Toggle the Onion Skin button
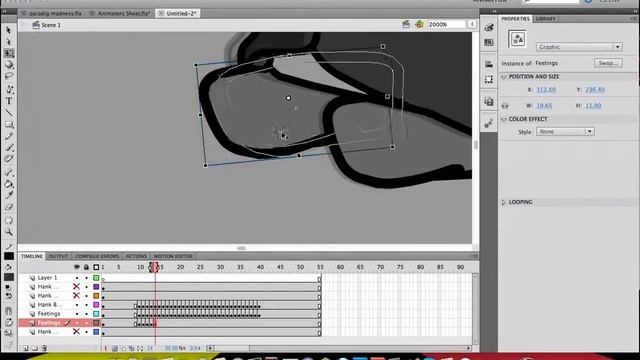This screenshot has height=360, width=640. (x=115, y=348)
